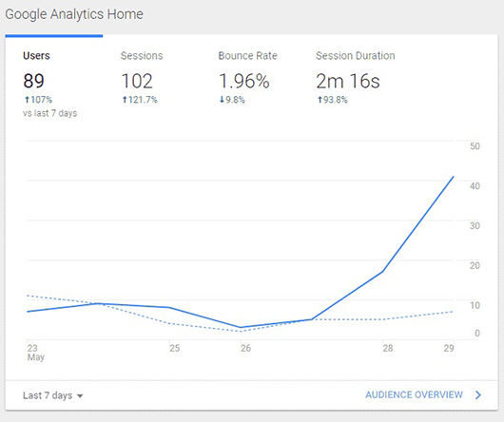Click the solid line data point at May 28
504x422 pixels.
382,272
